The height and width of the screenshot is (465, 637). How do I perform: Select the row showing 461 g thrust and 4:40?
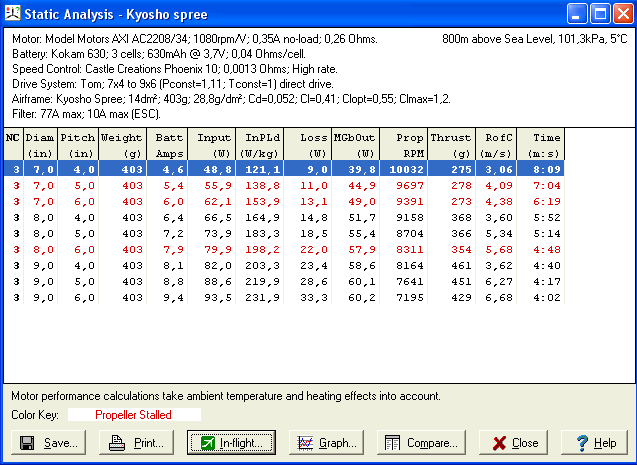pos(300,265)
